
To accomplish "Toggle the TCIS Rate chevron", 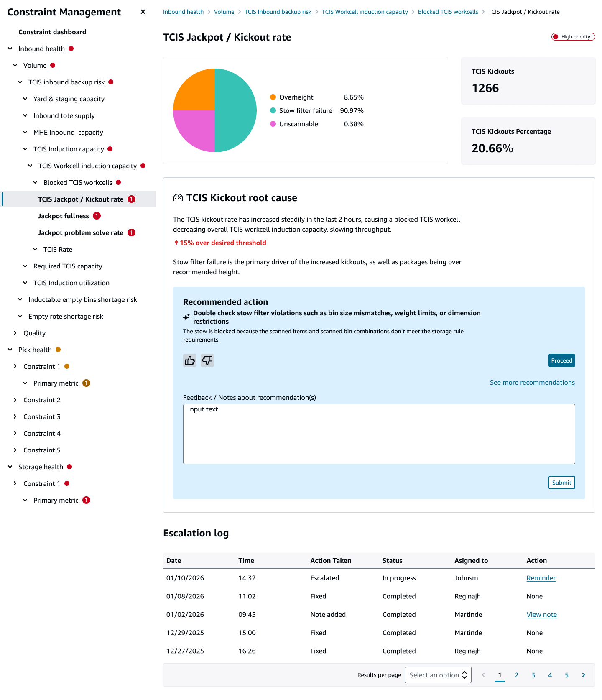I will point(35,249).
